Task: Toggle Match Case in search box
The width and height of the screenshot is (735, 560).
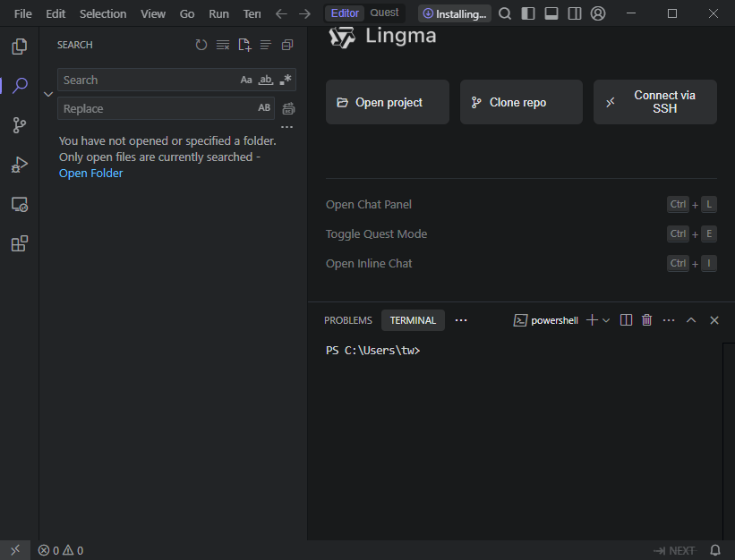Action: pyautogui.click(x=246, y=81)
